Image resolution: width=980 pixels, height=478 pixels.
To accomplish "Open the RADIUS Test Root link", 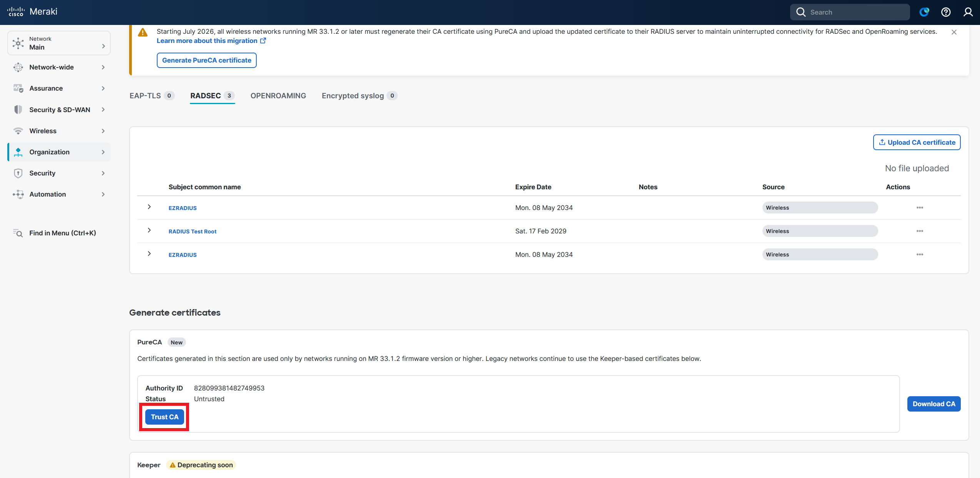I will click(193, 232).
